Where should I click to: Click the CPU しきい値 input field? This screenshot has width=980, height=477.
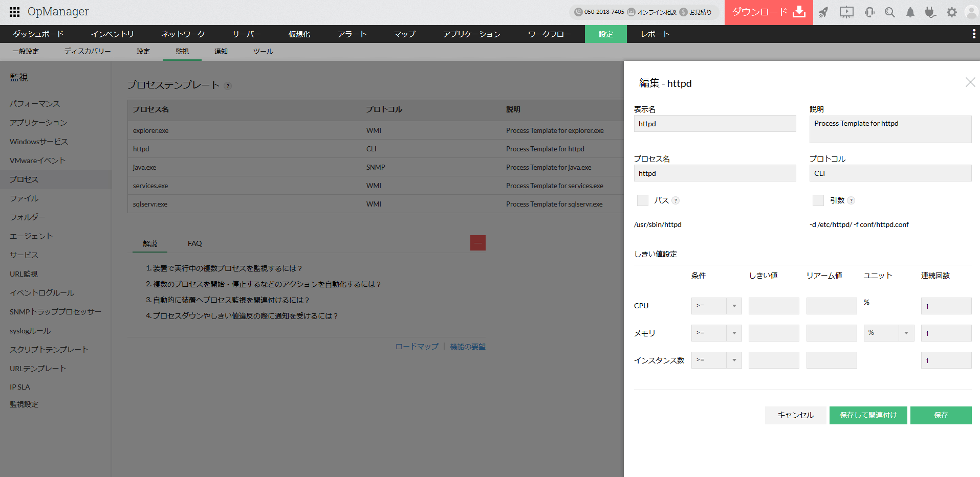coord(774,306)
